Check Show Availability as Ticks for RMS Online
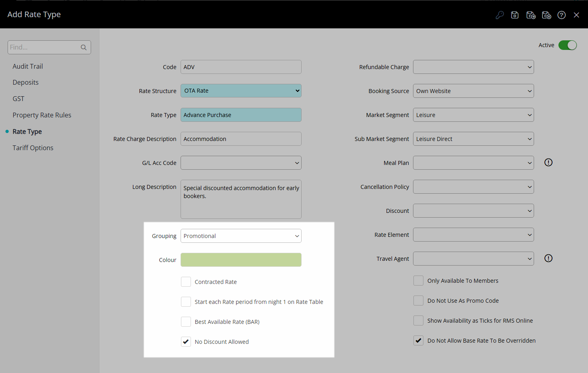The width and height of the screenshot is (588, 373). pyautogui.click(x=418, y=321)
